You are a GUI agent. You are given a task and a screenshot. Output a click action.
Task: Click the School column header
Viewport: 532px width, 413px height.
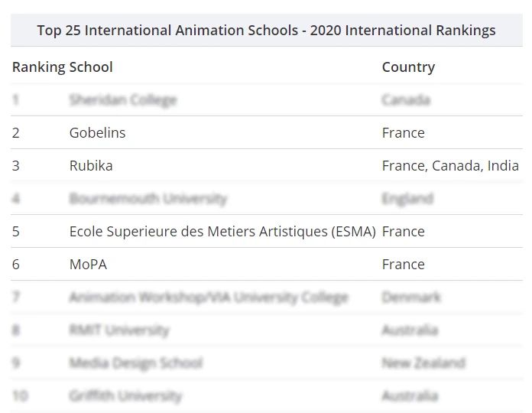[x=91, y=67]
